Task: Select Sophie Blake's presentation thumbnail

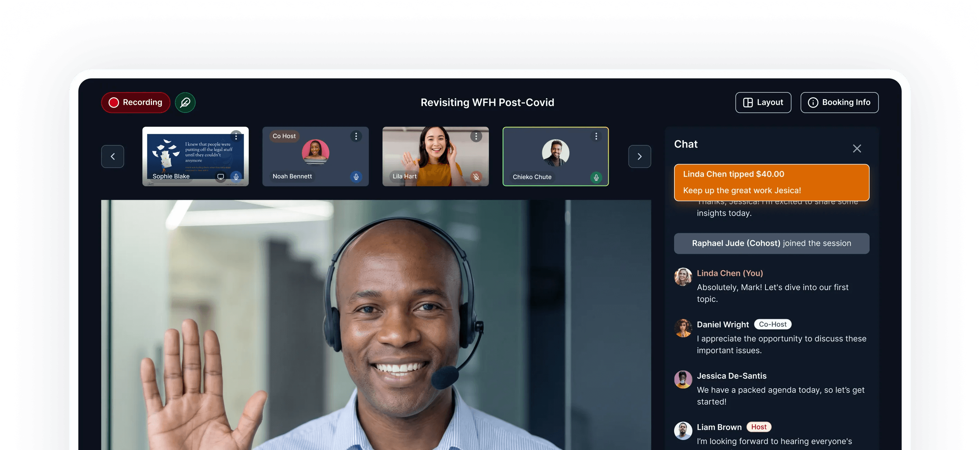Action: 196,156
